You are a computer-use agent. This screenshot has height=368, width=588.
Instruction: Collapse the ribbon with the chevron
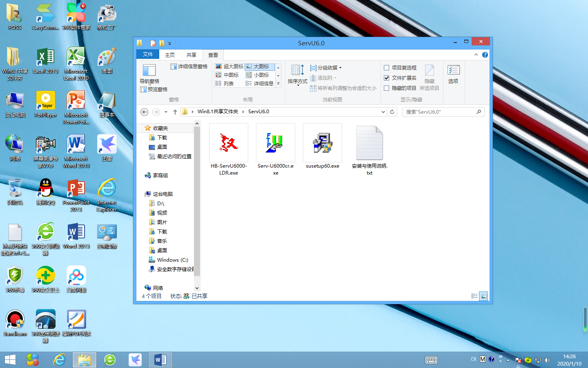pyautogui.click(x=476, y=55)
